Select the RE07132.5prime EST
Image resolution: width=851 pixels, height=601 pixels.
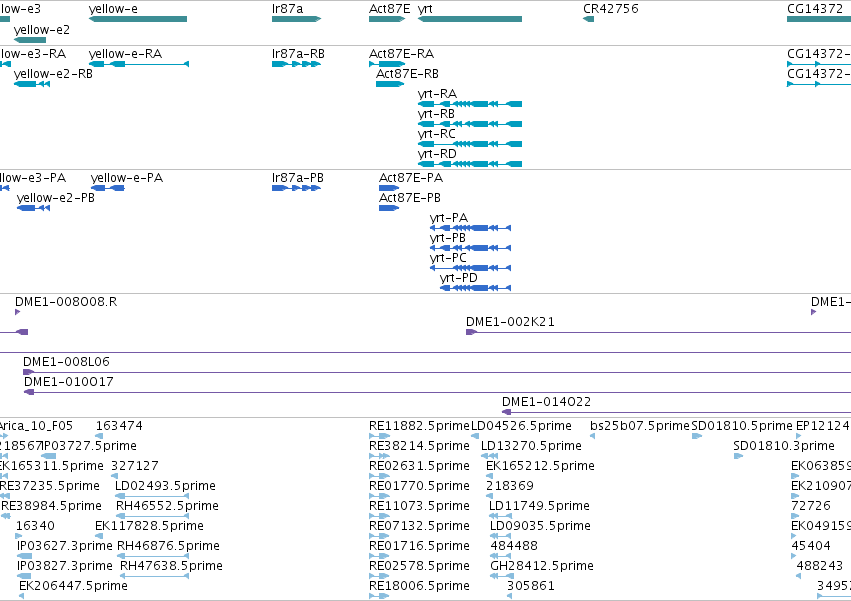tap(420, 526)
